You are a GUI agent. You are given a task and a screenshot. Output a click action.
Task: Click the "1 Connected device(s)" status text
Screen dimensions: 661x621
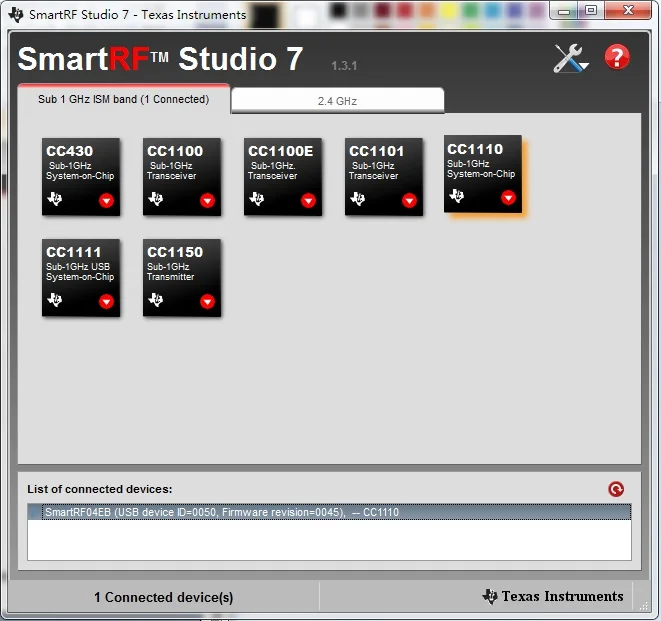click(x=164, y=597)
